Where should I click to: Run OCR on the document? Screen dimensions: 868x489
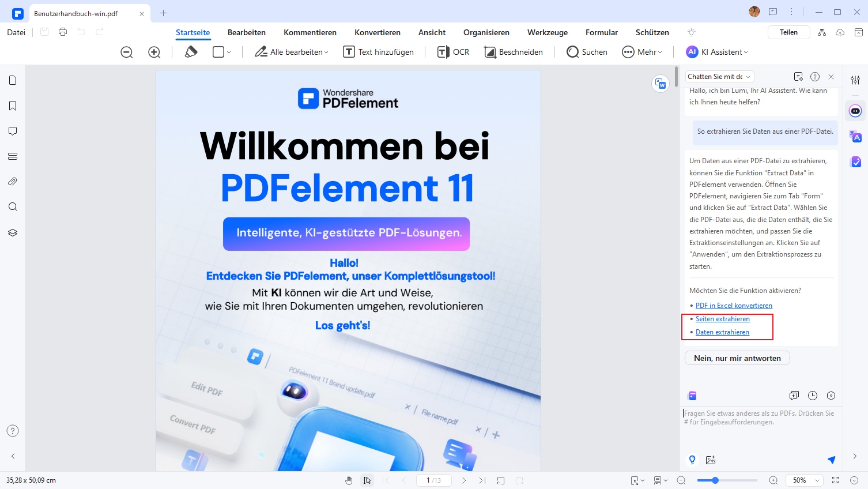point(453,52)
